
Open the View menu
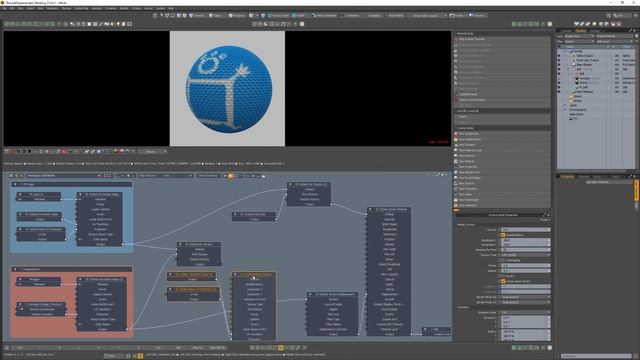(x=21, y=8)
